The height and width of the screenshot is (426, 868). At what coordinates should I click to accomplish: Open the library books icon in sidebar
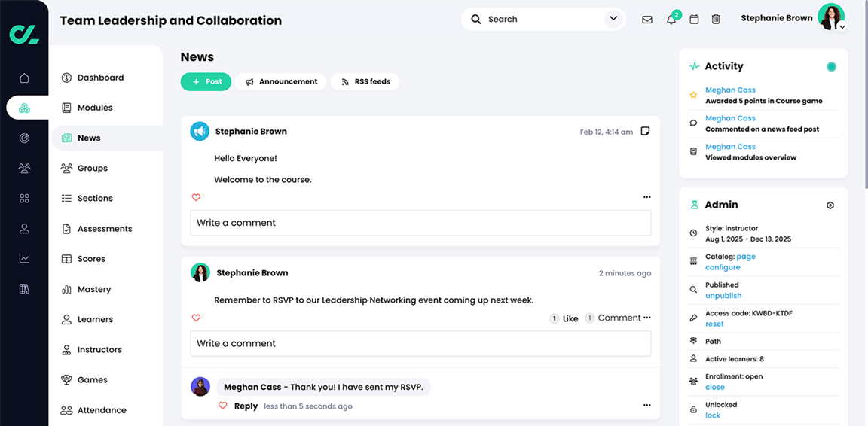click(24, 289)
